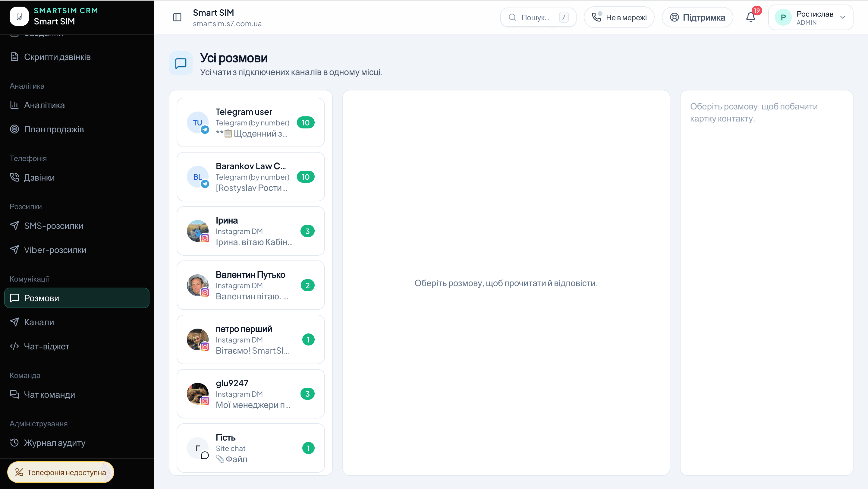Viewport: 868px width, 489px height.
Task: Open the Аналітика menu item
Action: [77, 105]
